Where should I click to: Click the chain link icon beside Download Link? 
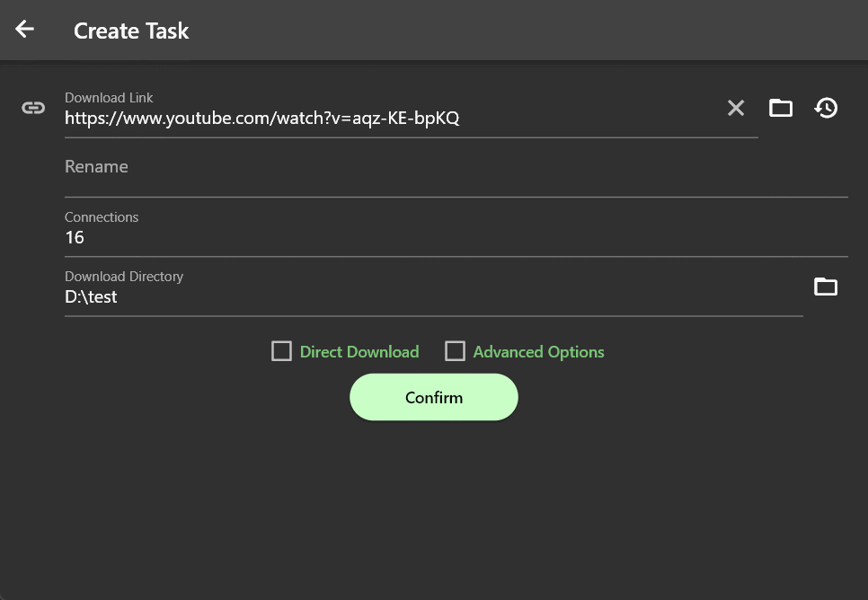coord(33,108)
